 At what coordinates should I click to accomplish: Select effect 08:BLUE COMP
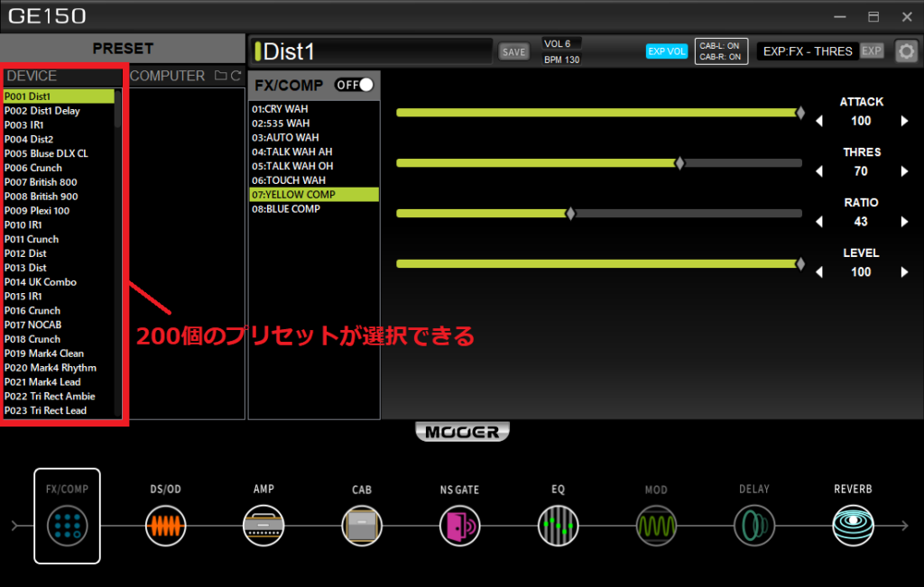(314, 208)
